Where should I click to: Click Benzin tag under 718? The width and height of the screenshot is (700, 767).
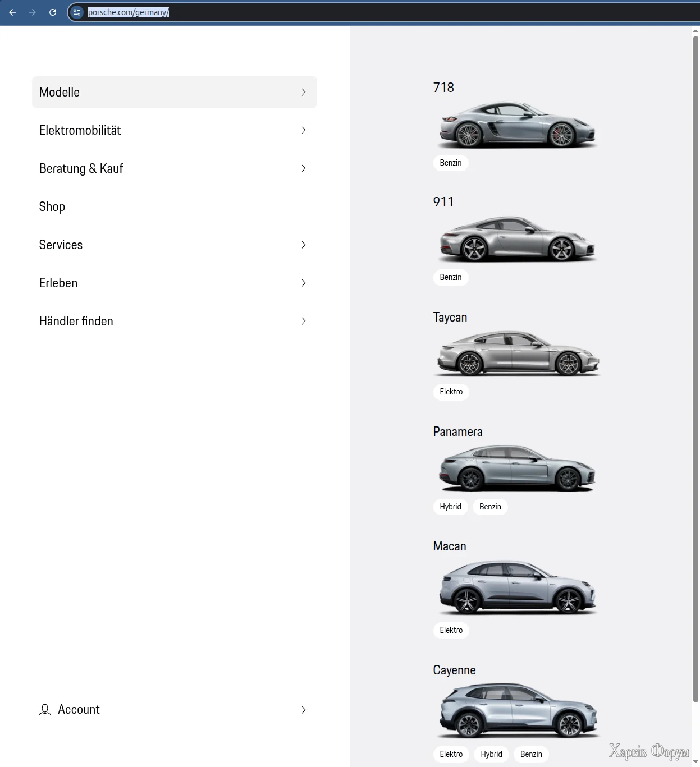click(x=451, y=163)
